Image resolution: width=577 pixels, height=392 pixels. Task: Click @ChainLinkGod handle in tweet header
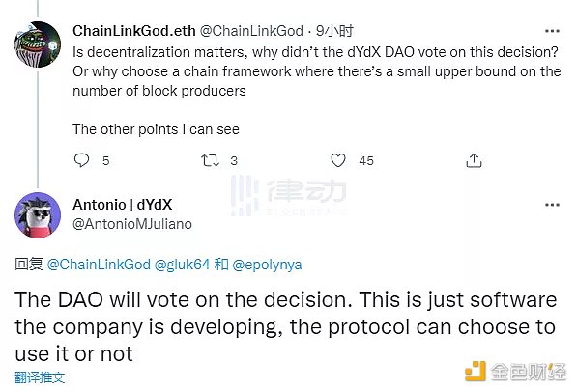[x=251, y=31]
